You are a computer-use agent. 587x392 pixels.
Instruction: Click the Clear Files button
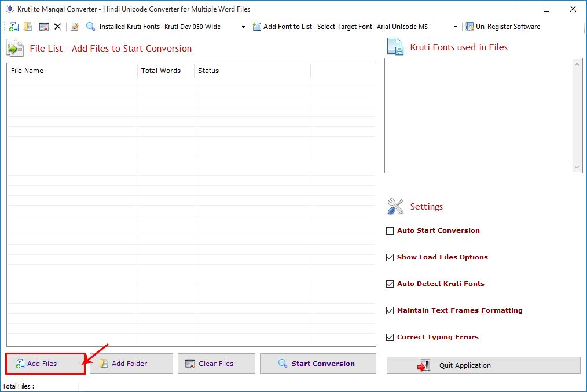coord(217,364)
